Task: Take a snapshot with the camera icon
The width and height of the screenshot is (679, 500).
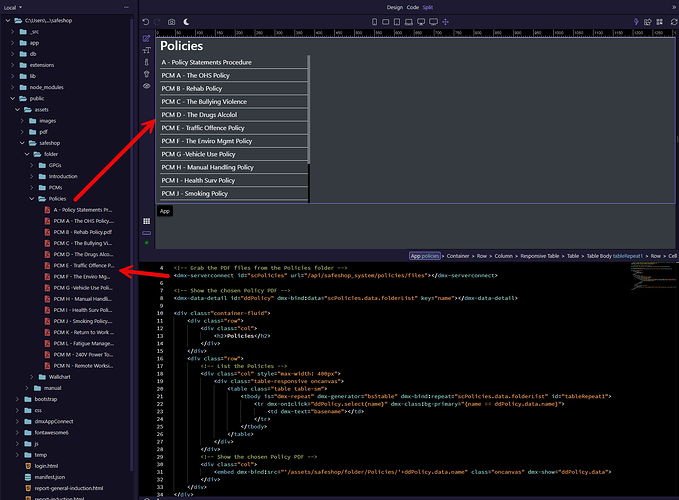Action: (171, 22)
